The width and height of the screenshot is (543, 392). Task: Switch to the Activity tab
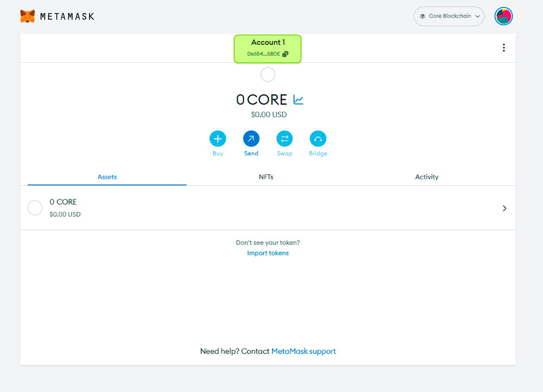click(426, 177)
